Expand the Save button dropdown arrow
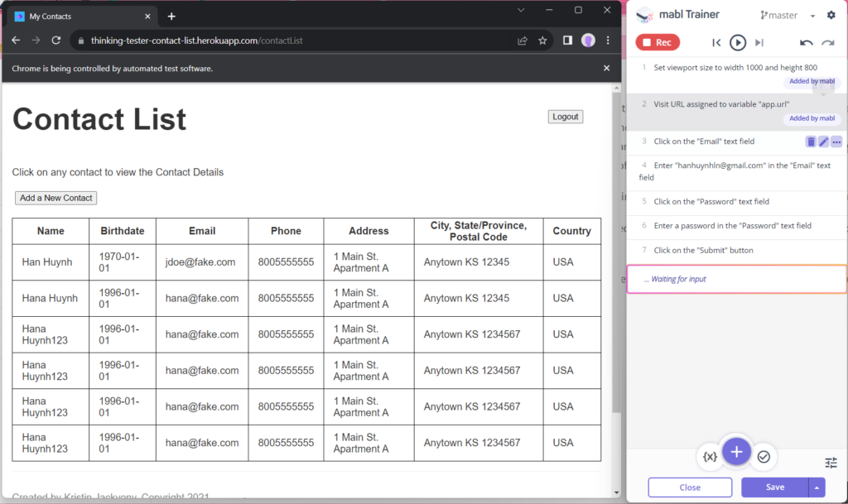The width and height of the screenshot is (848, 504). click(817, 487)
